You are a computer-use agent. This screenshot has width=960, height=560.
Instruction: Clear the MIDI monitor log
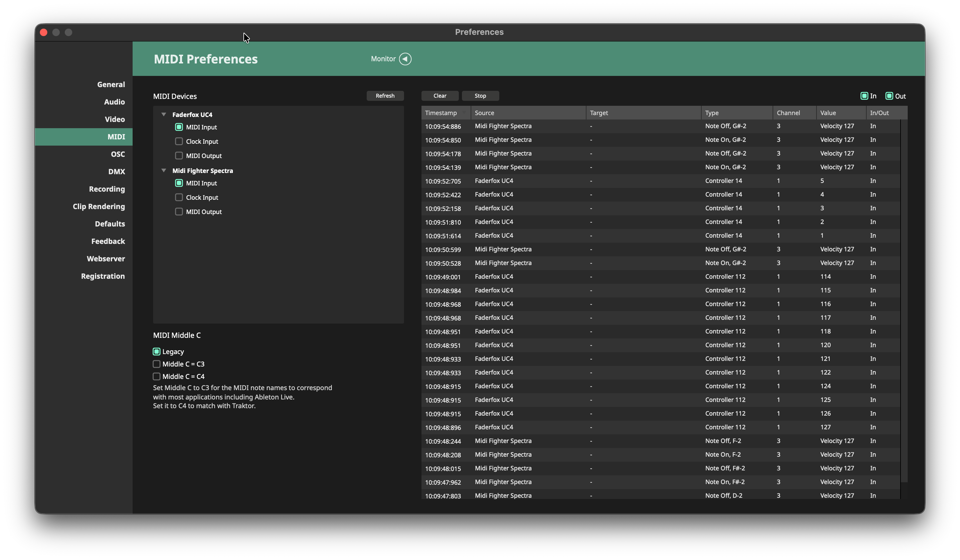[440, 96]
